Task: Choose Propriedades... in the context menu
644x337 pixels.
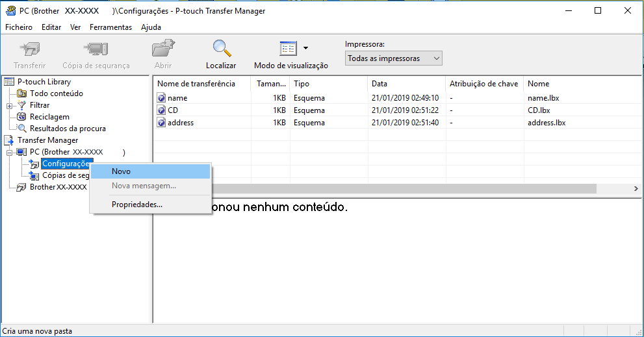Action: point(150,205)
